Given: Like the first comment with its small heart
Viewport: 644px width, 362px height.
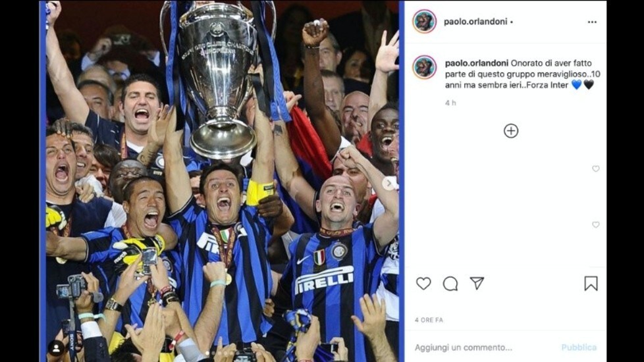Looking at the screenshot, I should (595, 168).
